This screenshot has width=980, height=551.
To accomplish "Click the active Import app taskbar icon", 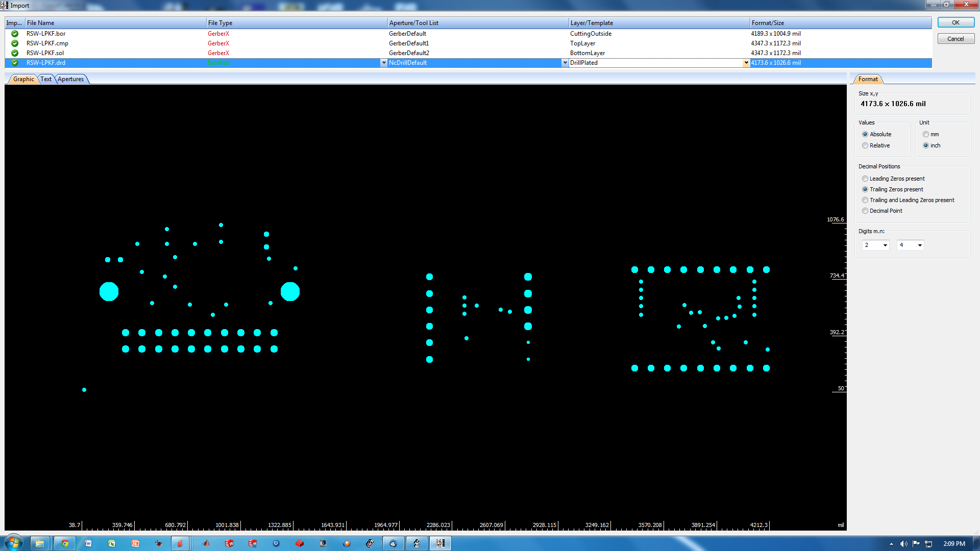I will (440, 543).
